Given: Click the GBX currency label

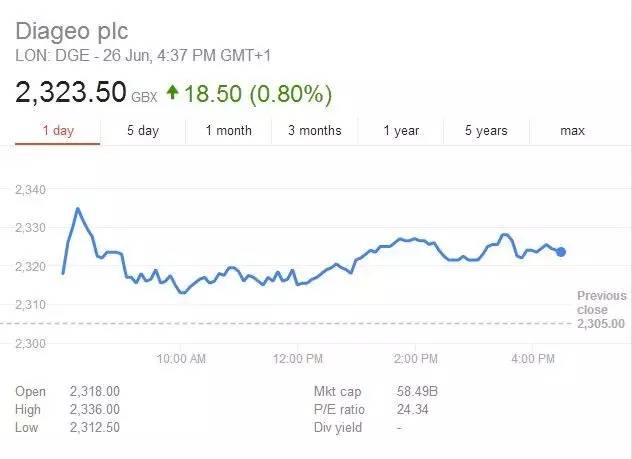Looking at the screenshot, I should click(145, 98).
